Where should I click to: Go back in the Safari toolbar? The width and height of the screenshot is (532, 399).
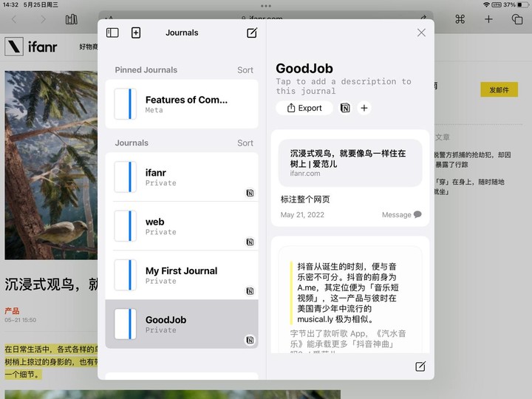pos(14,19)
